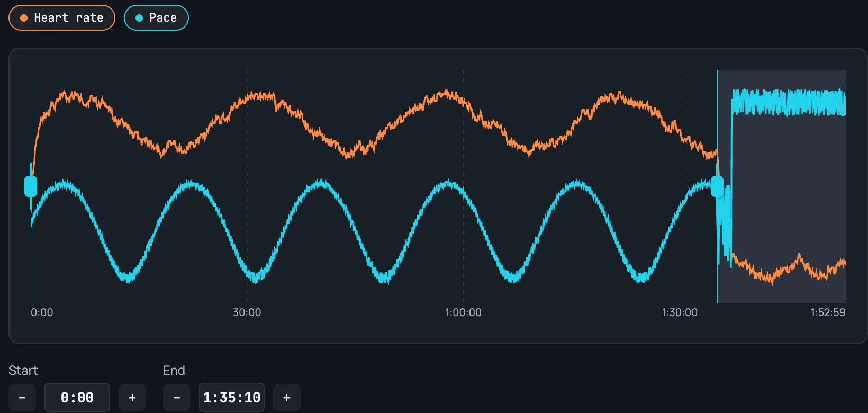Decrease the End time with minus button
Image resolution: width=868 pixels, height=413 pixels.
(x=177, y=398)
